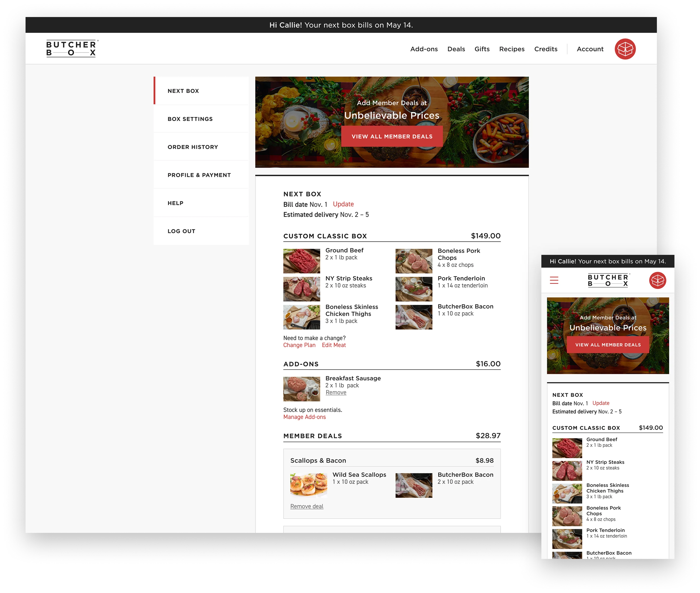Click 'Estimated delivery Nov. 2 – 5' on desktop
This screenshot has width=700, height=593.
(326, 214)
